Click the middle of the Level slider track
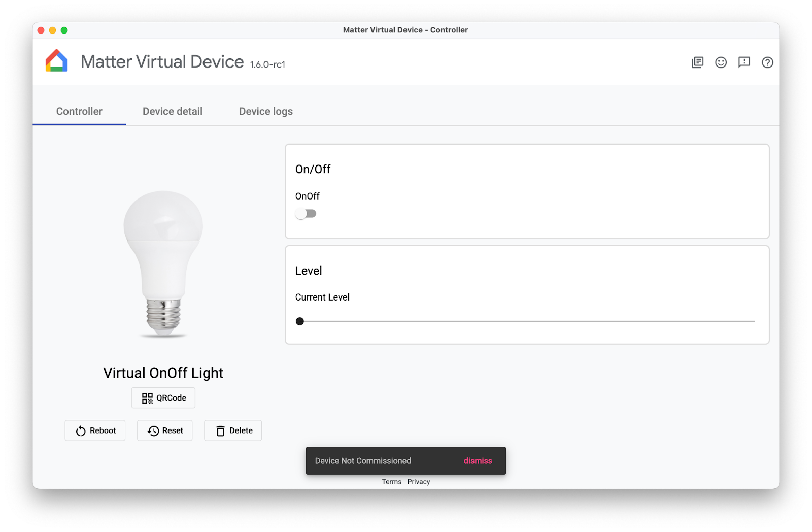Viewport: 812px width, 532px height. (x=528, y=321)
